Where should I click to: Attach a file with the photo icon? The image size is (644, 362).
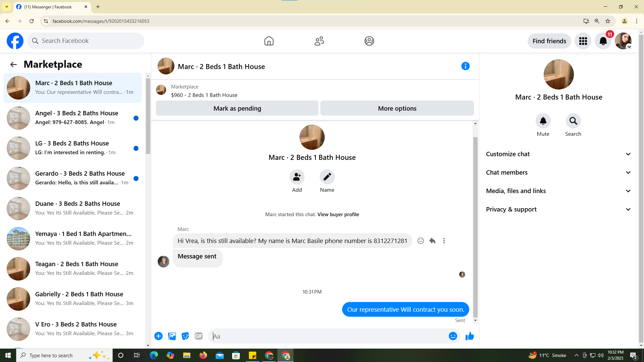(172, 336)
